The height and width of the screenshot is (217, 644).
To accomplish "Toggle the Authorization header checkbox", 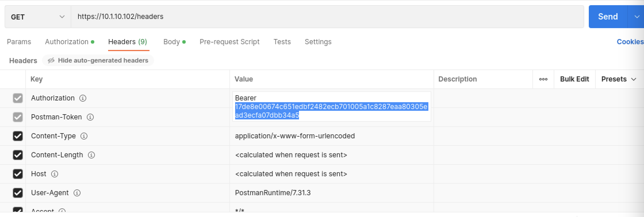I will (x=18, y=98).
